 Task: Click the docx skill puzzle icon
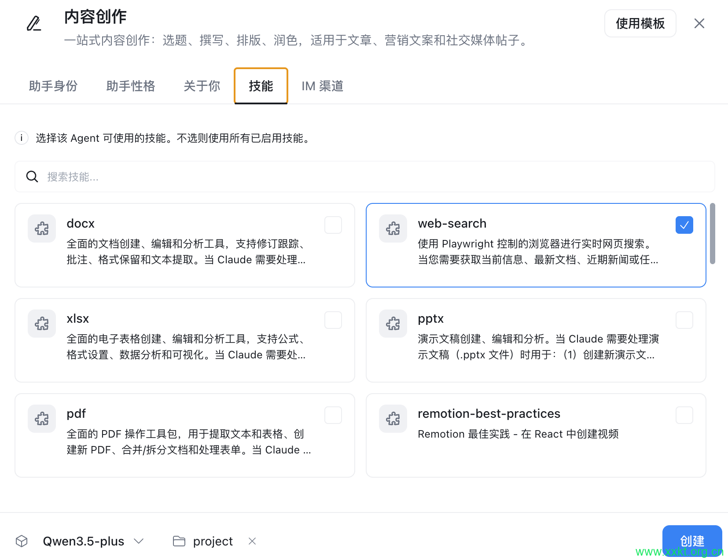tap(42, 228)
